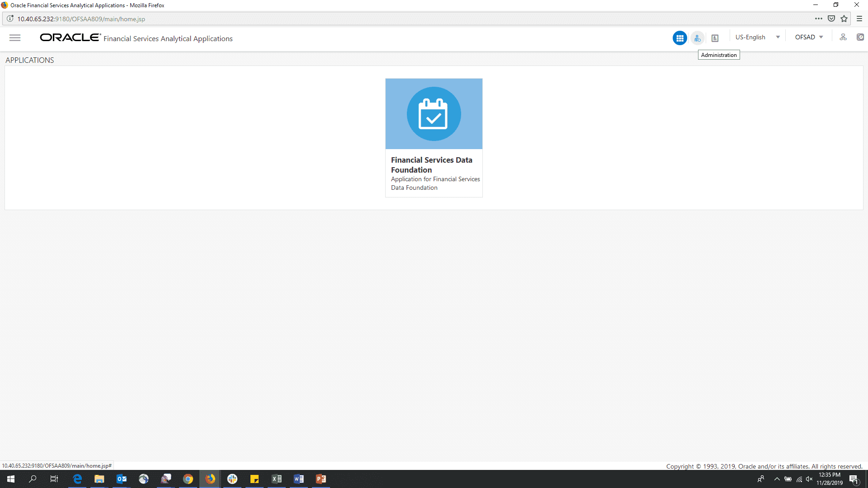Click the Save to Pocket icon
The height and width of the screenshot is (488, 868).
click(x=831, y=19)
